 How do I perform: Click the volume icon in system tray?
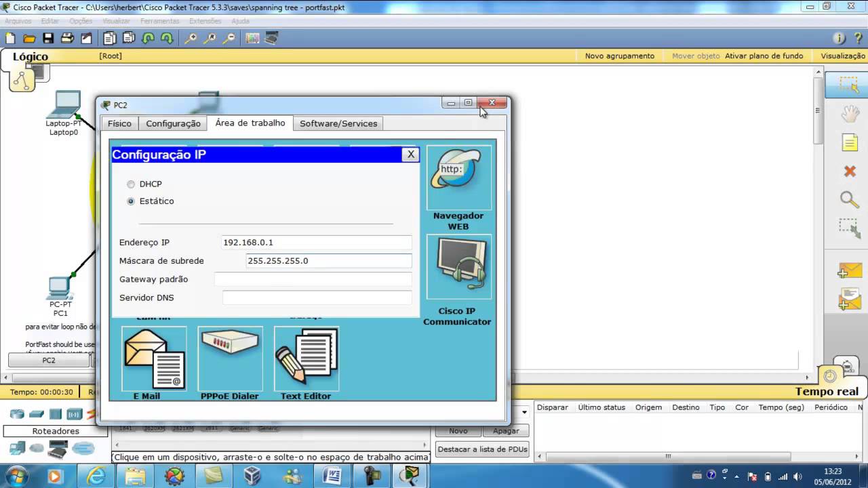pos(797,476)
